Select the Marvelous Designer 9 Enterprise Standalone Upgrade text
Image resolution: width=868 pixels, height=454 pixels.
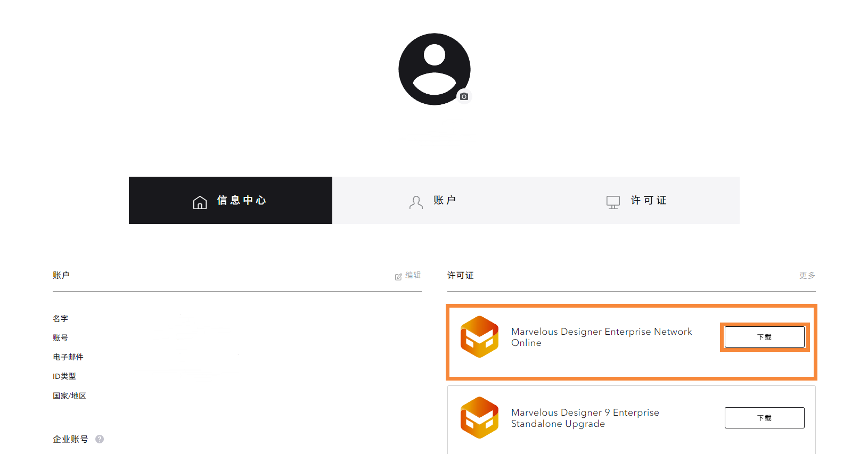tap(585, 418)
